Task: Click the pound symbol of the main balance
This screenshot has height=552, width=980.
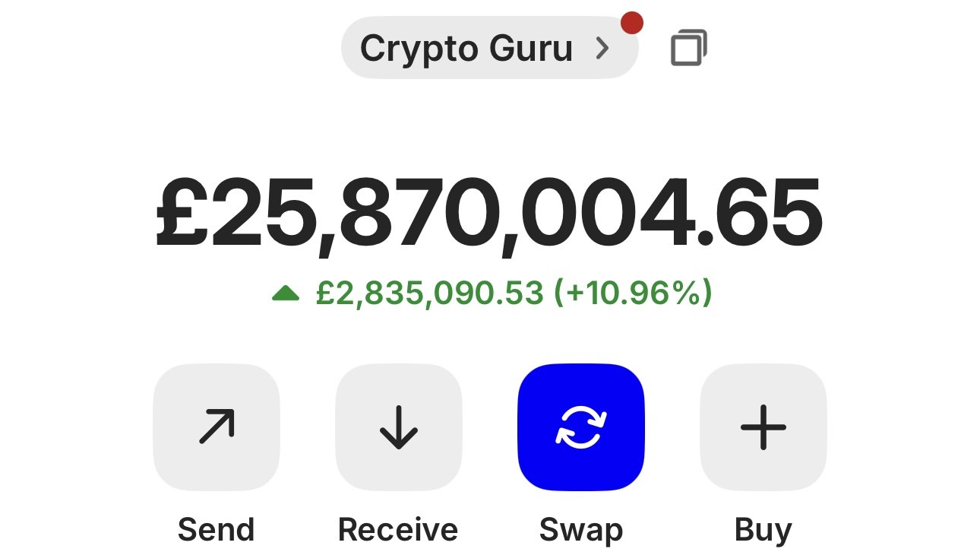Action: pyautogui.click(x=182, y=213)
